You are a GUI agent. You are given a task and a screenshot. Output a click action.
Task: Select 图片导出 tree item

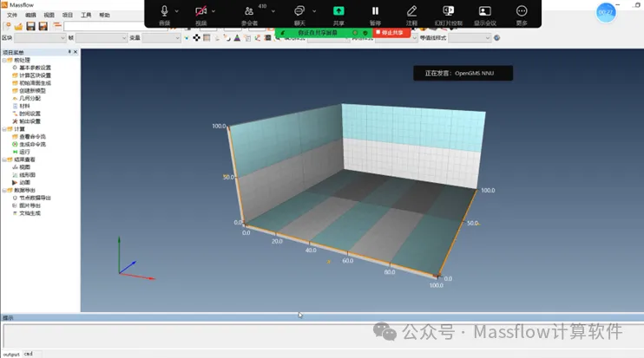[30, 205]
